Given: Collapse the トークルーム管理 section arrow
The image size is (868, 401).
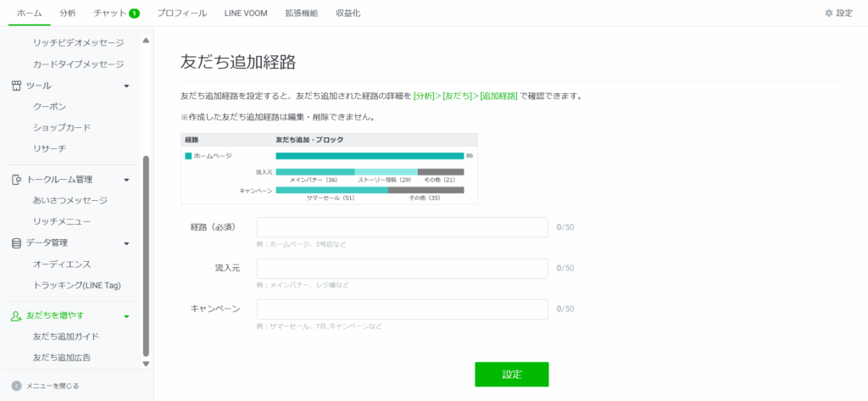Looking at the screenshot, I should pyautogui.click(x=126, y=180).
